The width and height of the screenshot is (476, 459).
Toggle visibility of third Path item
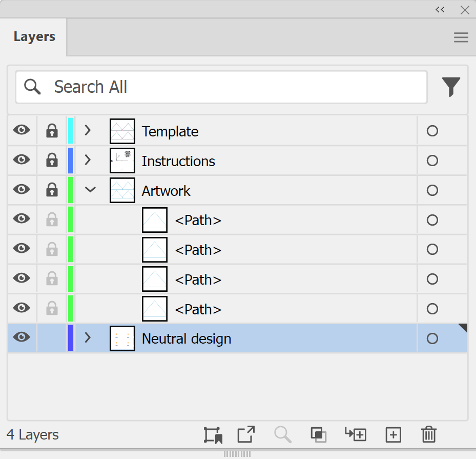pos(22,278)
